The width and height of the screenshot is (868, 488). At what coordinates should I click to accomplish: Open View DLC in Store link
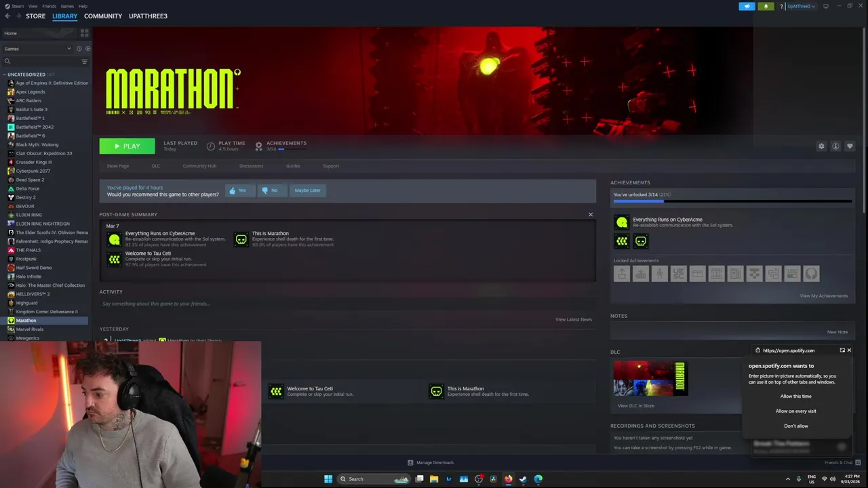[x=636, y=405]
